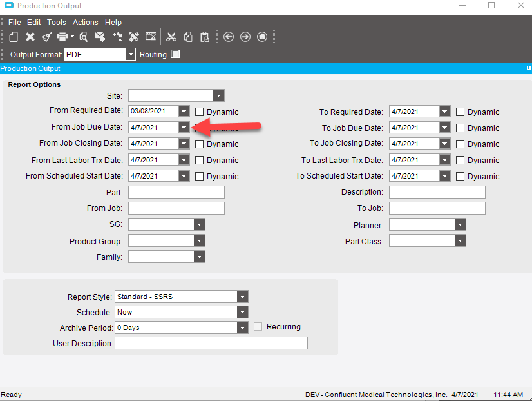The width and height of the screenshot is (532, 401).
Task: Check Dynamic for From Required Date
Action: tap(200, 112)
